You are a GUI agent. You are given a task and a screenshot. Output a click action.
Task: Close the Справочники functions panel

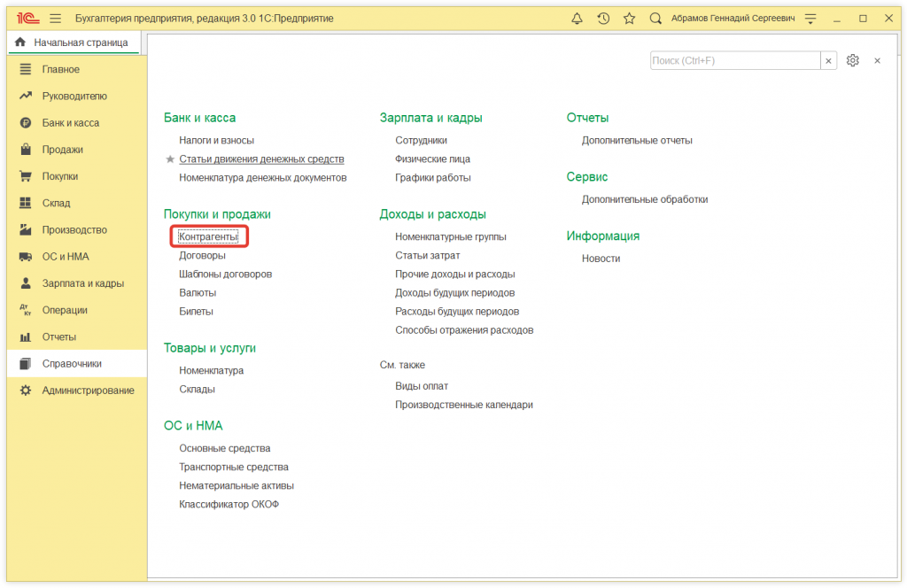point(877,60)
